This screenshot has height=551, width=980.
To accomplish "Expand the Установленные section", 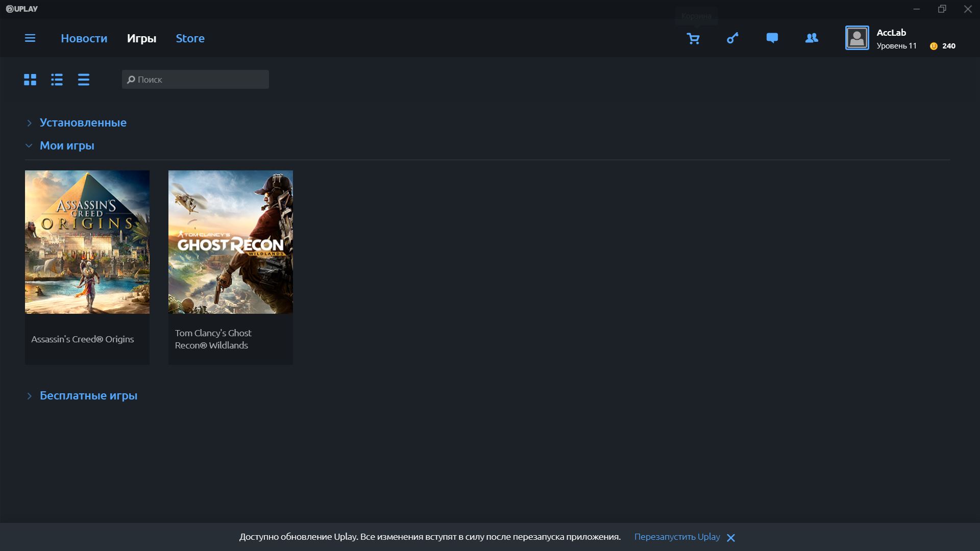I will [29, 123].
